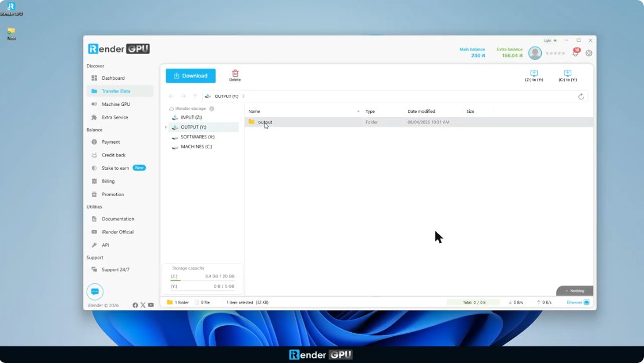The width and height of the screenshot is (644, 363).
Task: Click the up-one-level arrow
Action: point(195,96)
